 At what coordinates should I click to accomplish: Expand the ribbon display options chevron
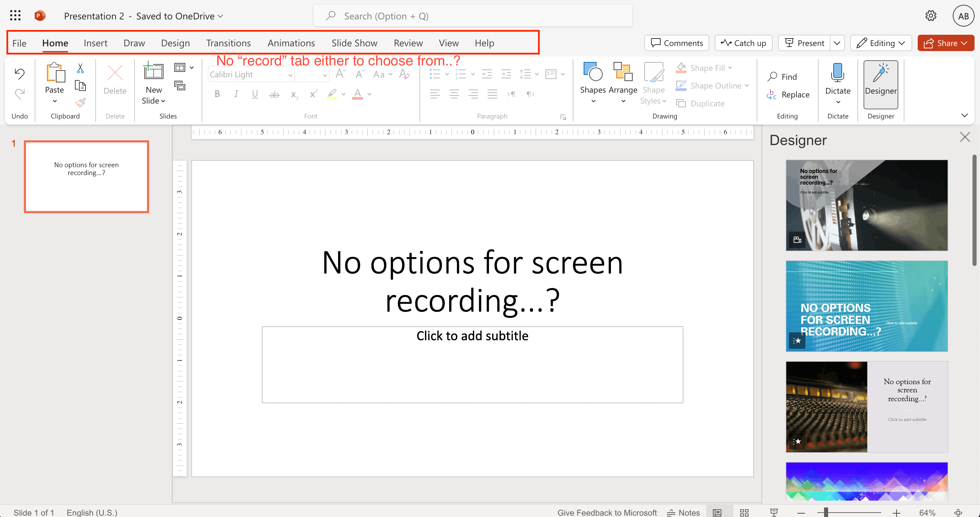point(964,115)
